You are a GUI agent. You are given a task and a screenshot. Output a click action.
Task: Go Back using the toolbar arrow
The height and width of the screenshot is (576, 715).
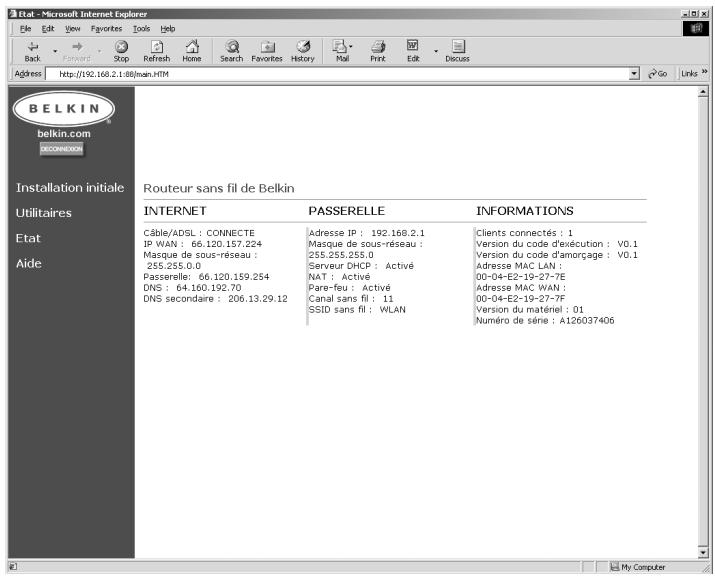tap(32, 51)
